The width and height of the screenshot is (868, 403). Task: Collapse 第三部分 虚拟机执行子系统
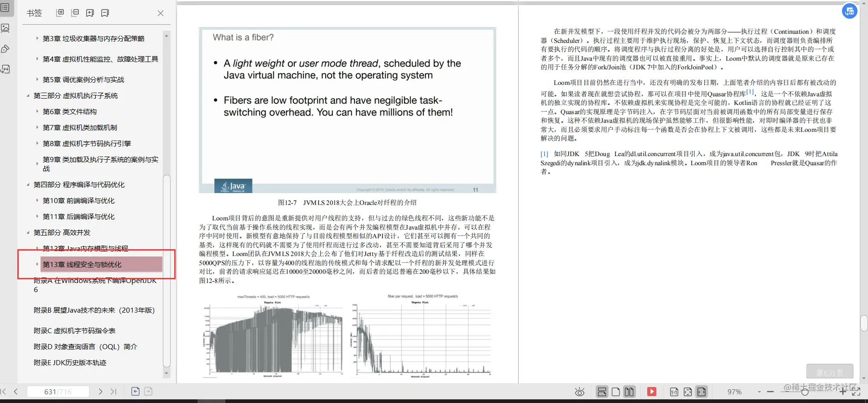[28, 95]
